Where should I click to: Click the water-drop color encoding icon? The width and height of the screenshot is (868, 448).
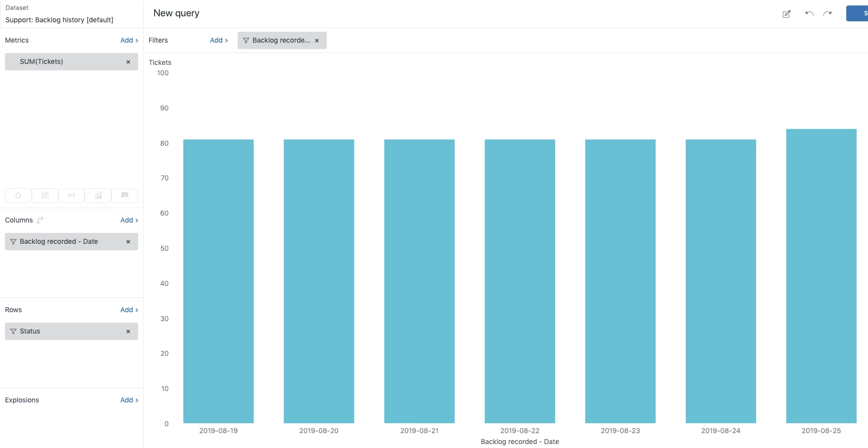[x=18, y=195]
